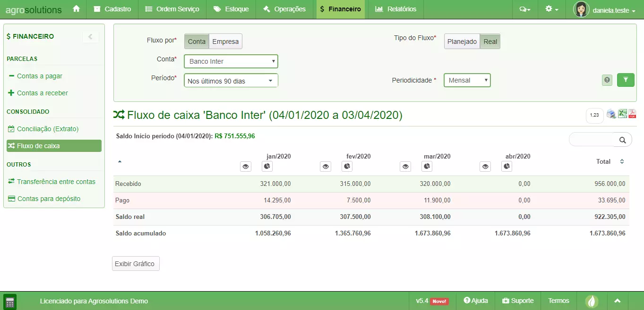Viewport: 644px width, 310px height.
Task: Show pie chart for jan/2020
Action: coord(267,167)
